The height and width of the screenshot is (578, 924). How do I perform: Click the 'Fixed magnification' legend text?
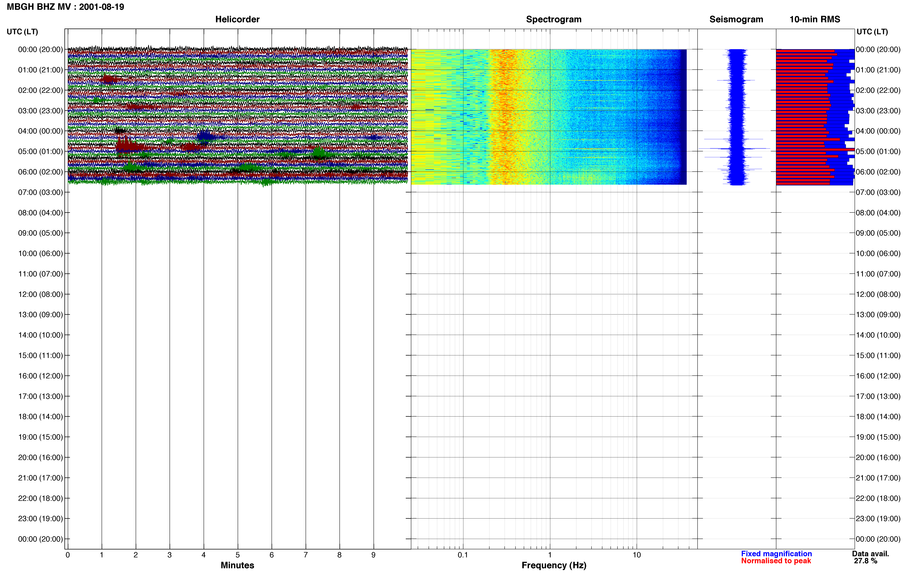pyautogui.click(x=776, y=554)
